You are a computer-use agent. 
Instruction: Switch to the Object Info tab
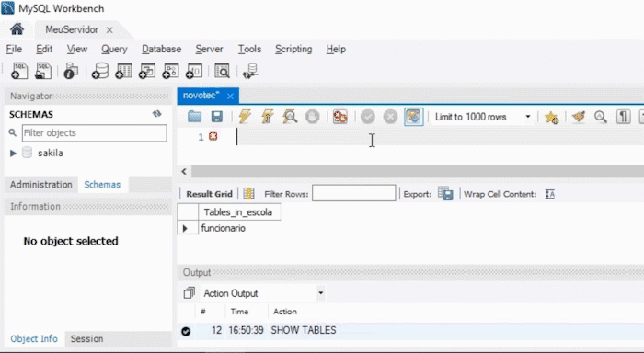pyautogui.click(x=34, y=338)
